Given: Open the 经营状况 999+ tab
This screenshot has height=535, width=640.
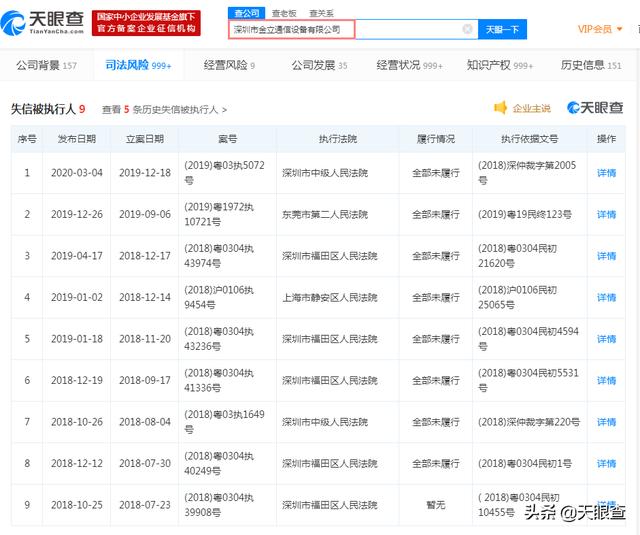Looking at the screenshot, I should 409,65.
